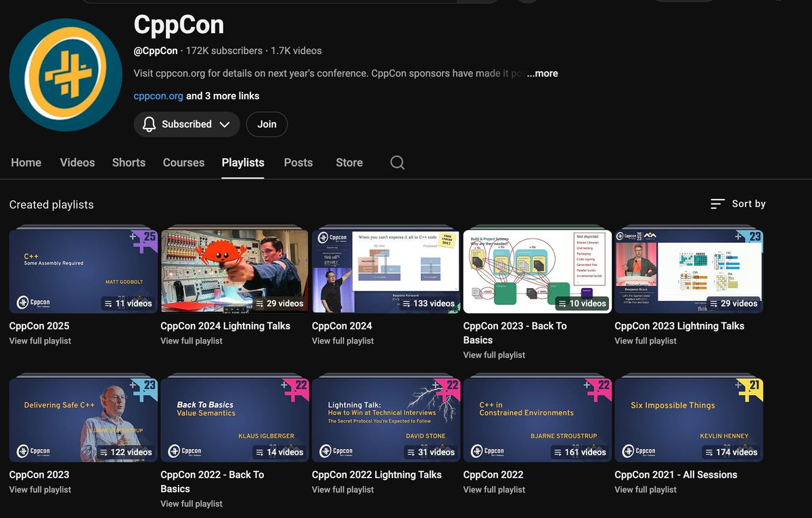The image size is (812, 518).
Task: Open CppCon 2021 - All Sessions thumbnail
Action: (x=689, y=420)
